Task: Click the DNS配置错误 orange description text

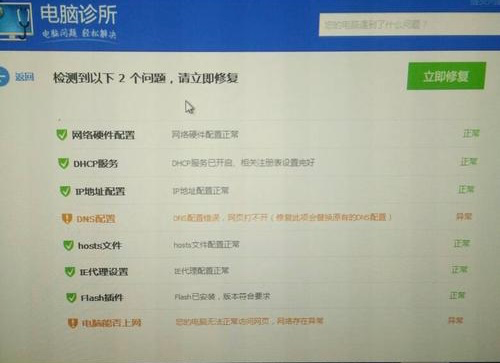Action: click(x=282, y=218)
